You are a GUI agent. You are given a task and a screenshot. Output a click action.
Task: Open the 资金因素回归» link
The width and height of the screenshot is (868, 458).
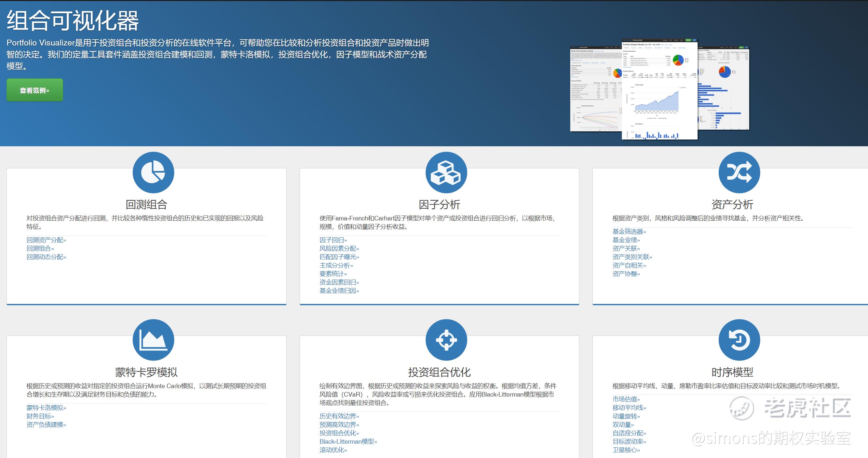coord(339,282)
